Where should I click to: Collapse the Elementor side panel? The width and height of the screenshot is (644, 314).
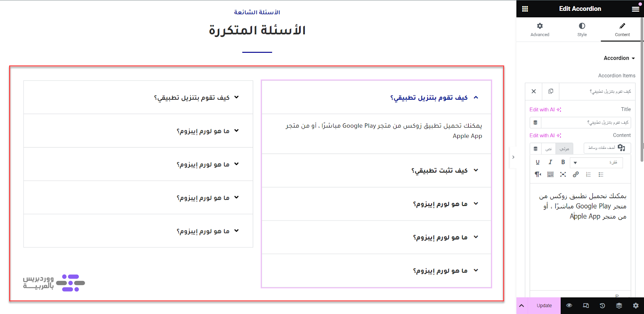[x=513, y=157]
